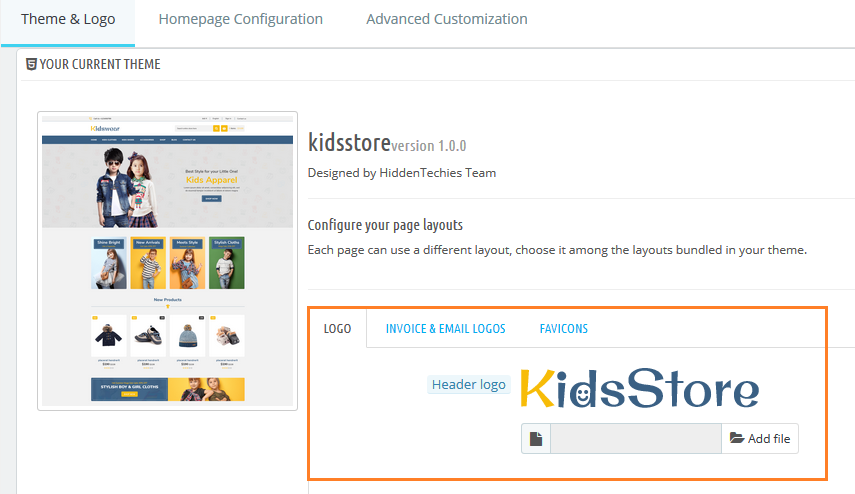
Task: Click the empty logo file path field
Action: coord(635,439)
